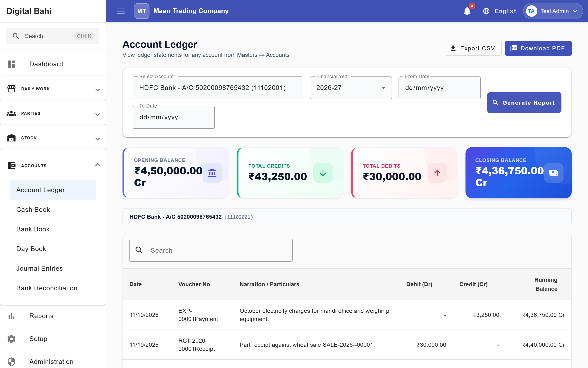588x368 pixels.
Task: Open Bank Reconciliation
Action: click(53, 288)
